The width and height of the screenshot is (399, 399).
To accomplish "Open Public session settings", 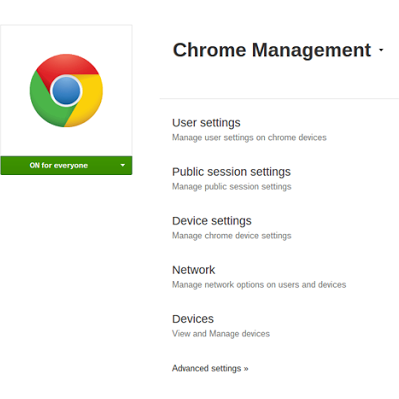I will 231,172.
